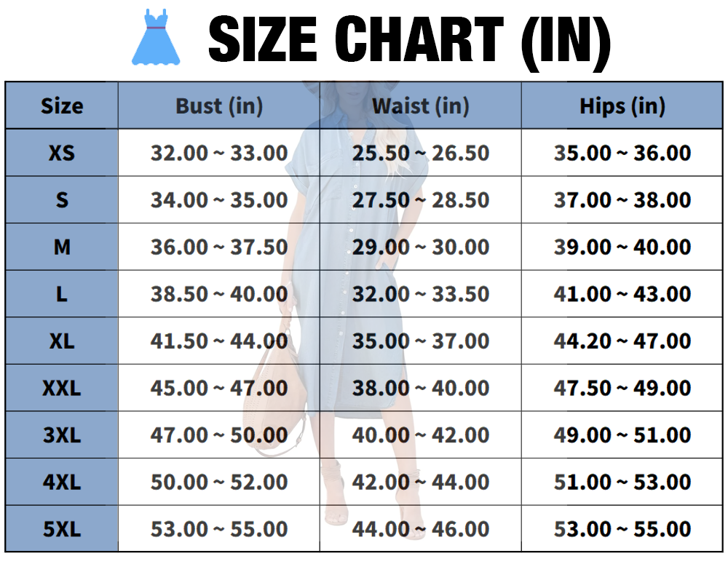
Task: Select bust value 32.00 ~ 33.00
Action: [x=219, y=153]
